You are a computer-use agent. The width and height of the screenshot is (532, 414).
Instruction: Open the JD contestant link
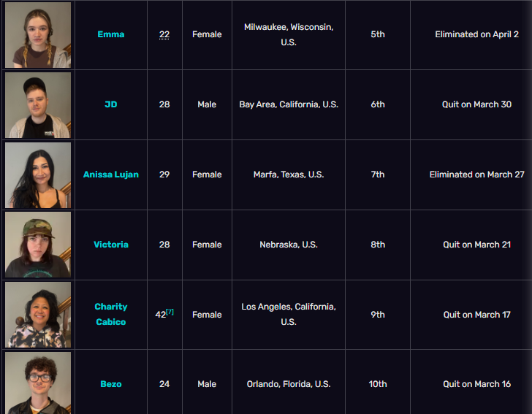tap(110, 104)
